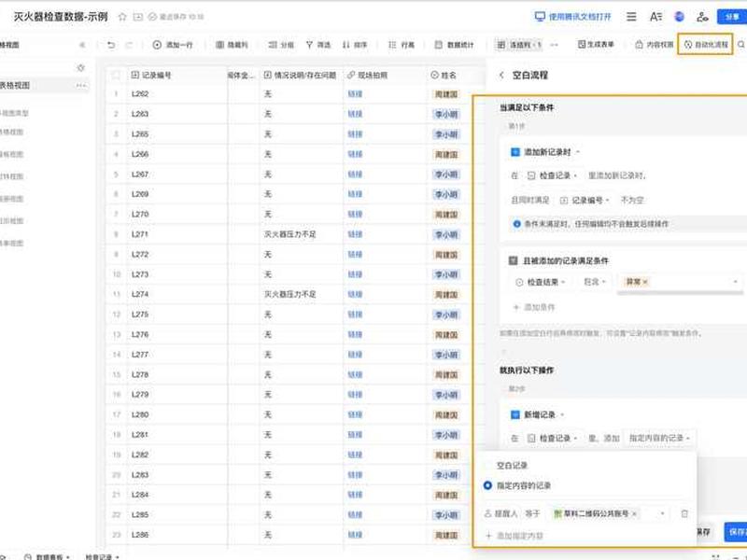The width and height of the screenshot is (747, 560).
Task: Expand the 草料二维码公共账号 value selector arrow
Action: coord(662,514)
